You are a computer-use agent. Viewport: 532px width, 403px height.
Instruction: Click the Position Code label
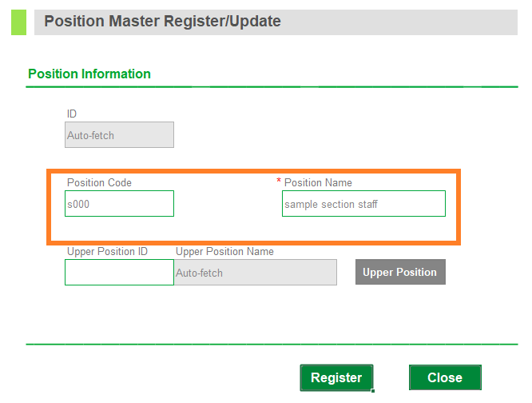[99, 182]
